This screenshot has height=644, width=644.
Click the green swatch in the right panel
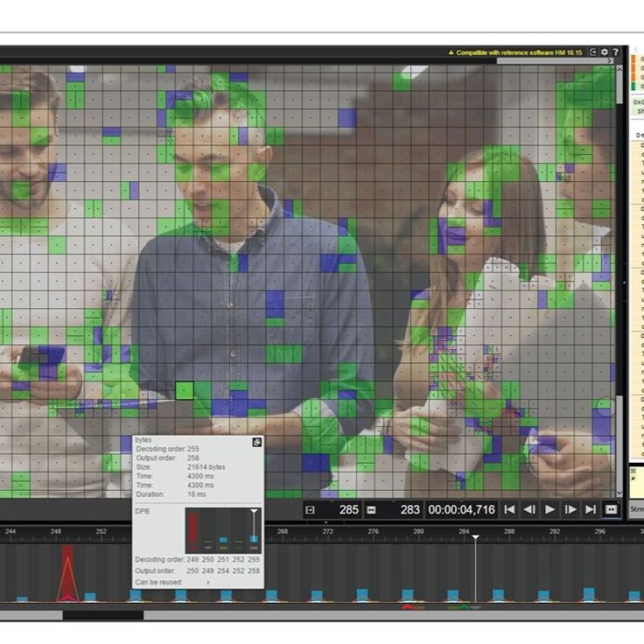click(633, 87)
